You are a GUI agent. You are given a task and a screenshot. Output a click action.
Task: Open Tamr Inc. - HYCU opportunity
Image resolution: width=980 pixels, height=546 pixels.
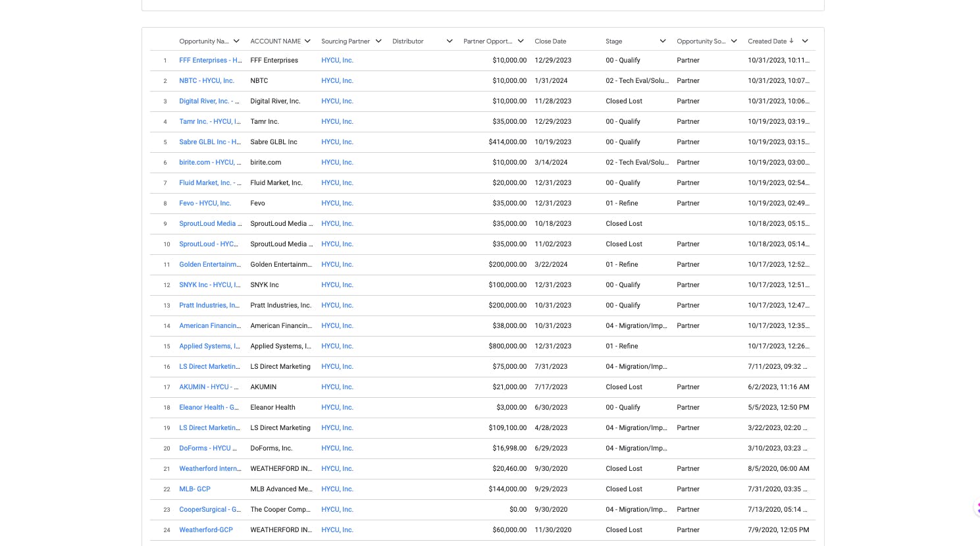tap(210, 121)
